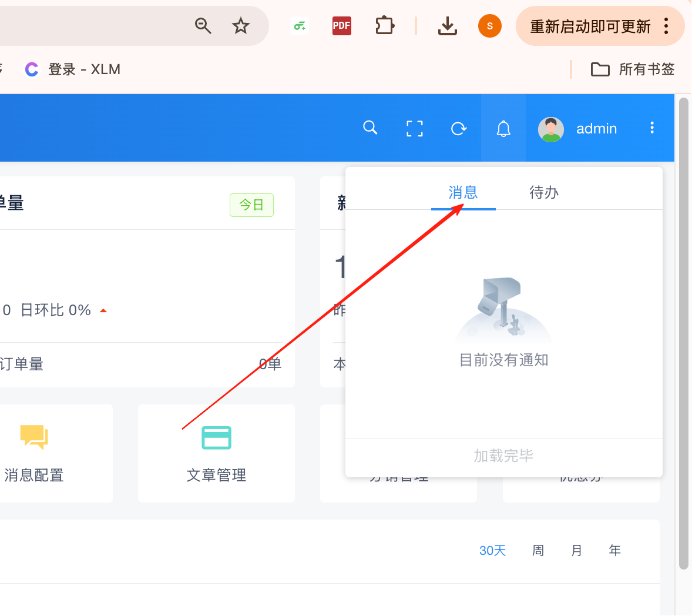Viewport: 692px width, 616px height.
Task: Select the 周 time range
Action: point(538,551)
